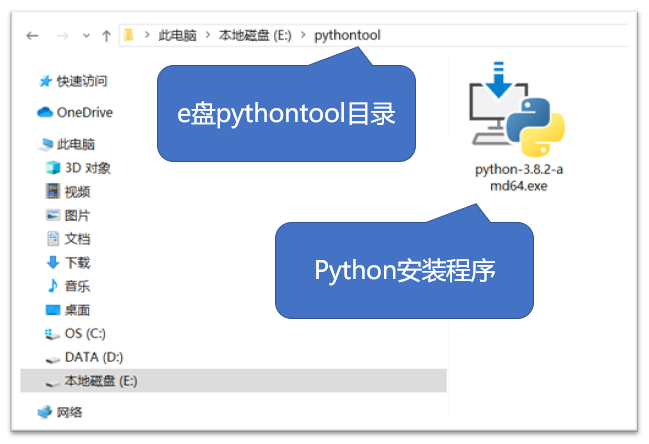Image resolution: width=649 pixels, height=444 pixels.
Task: Click the 本地磁盘 (E:) drive icon in sidebar
Action: point(53,383)
